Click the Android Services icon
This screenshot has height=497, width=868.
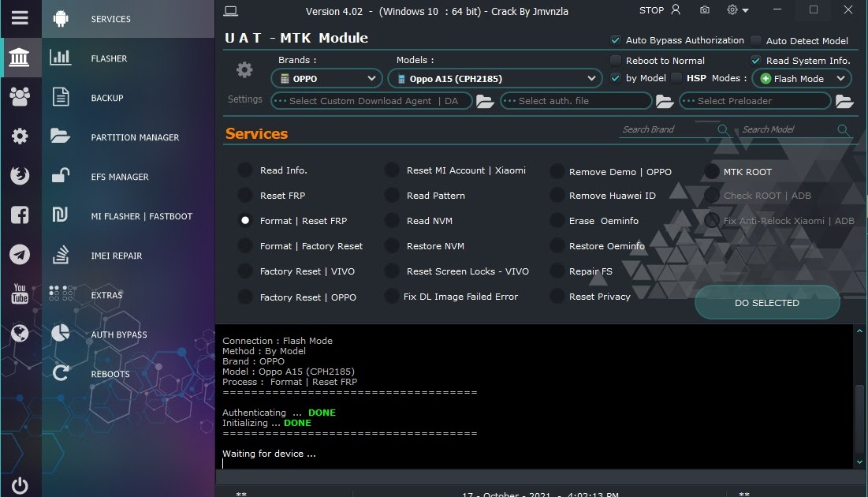pos(61,18)
